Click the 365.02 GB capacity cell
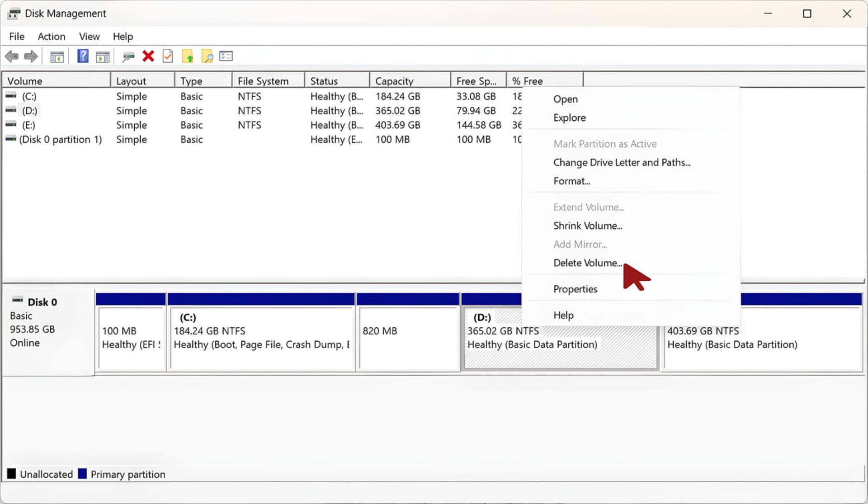Viewport: 868px width, 504px height. (398, 111)
